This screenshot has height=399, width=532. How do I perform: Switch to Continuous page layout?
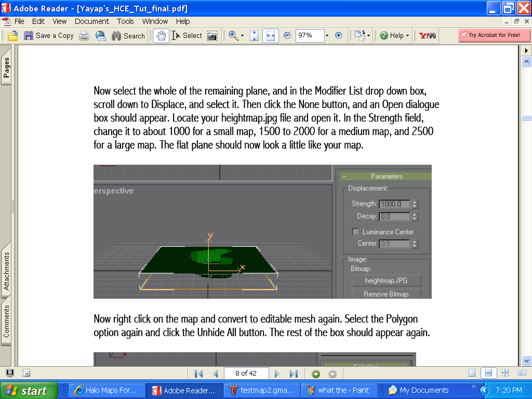488,373
